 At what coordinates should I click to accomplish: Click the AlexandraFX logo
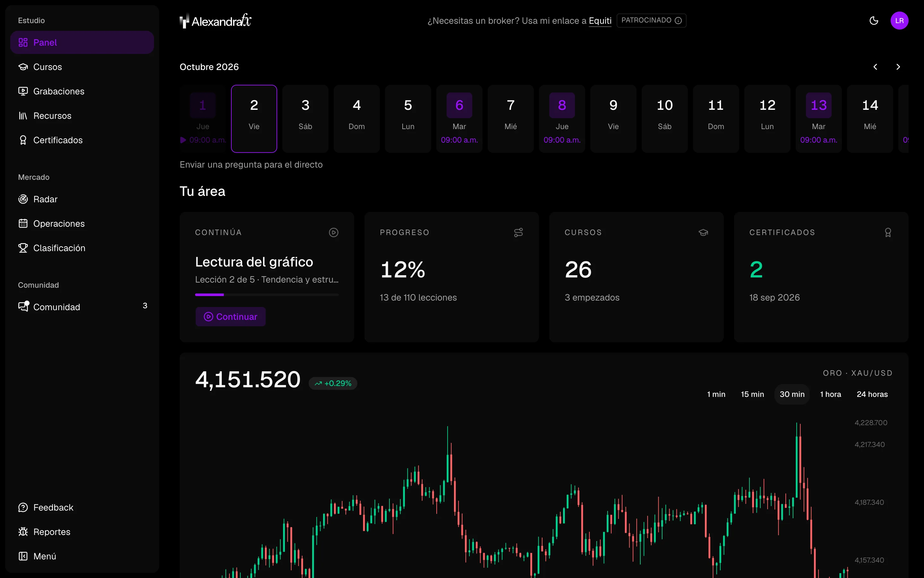pos(216,21)
